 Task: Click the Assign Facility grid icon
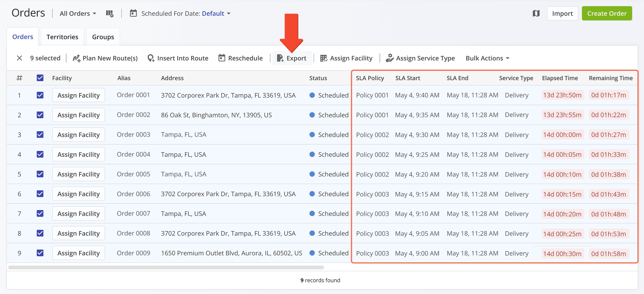pyautogui.click(x=323, y=58)
